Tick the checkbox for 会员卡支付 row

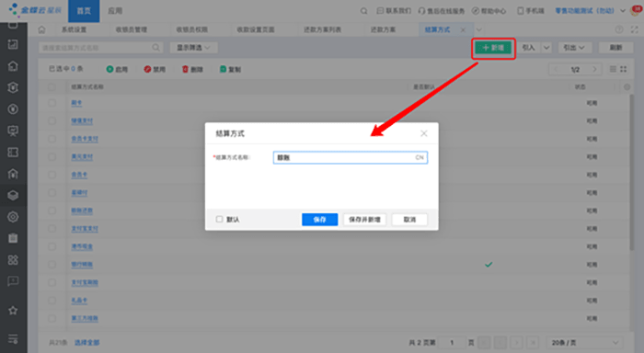(x=52, y=139)
